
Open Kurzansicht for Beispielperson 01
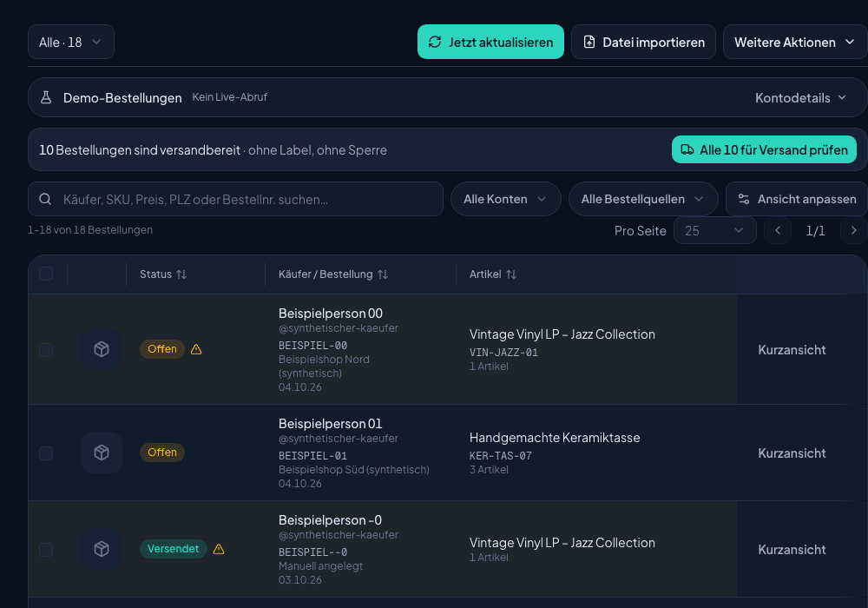coord(792,453)
